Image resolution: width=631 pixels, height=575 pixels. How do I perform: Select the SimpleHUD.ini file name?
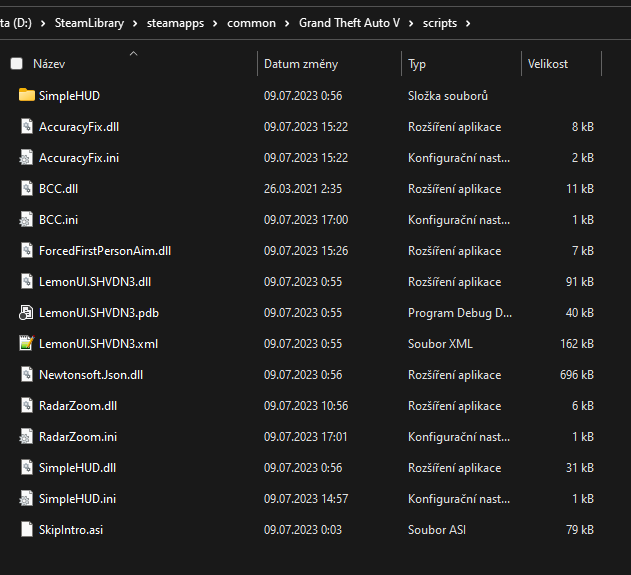click(77, 498)
